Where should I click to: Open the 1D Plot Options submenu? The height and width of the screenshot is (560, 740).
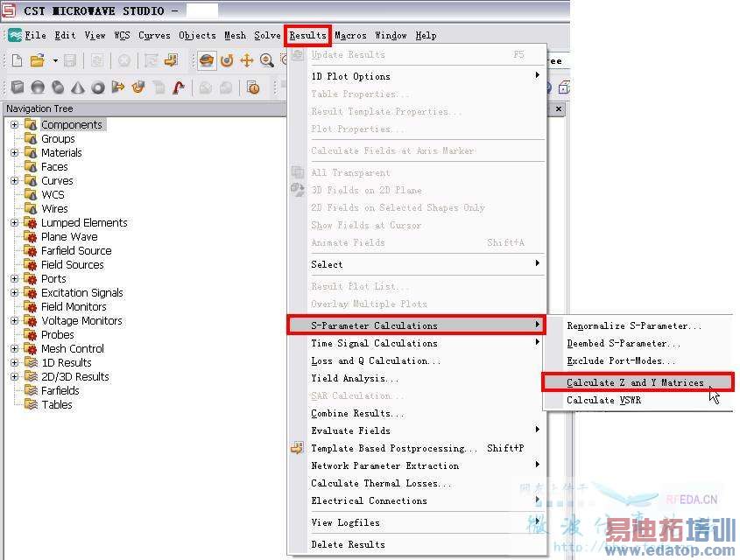(417, 76)
